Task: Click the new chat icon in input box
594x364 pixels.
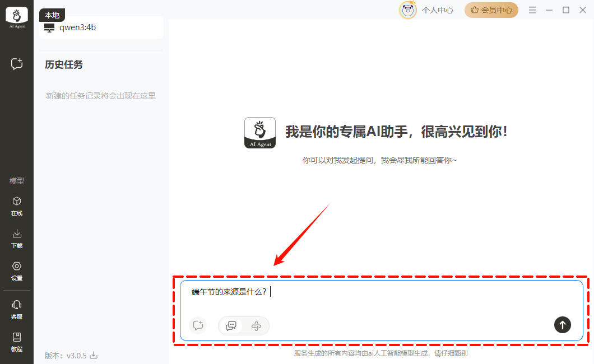Action: pyautogui.click(x=197, y=325)
